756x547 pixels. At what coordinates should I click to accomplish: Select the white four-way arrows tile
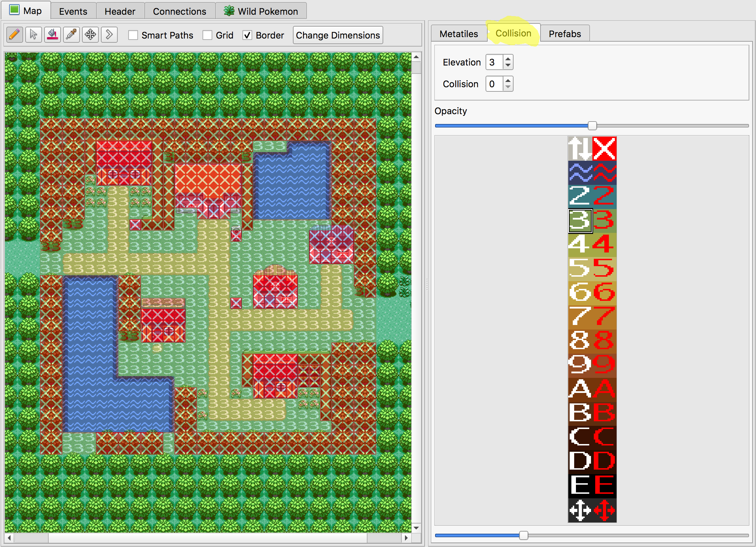[x=580, y=511]
